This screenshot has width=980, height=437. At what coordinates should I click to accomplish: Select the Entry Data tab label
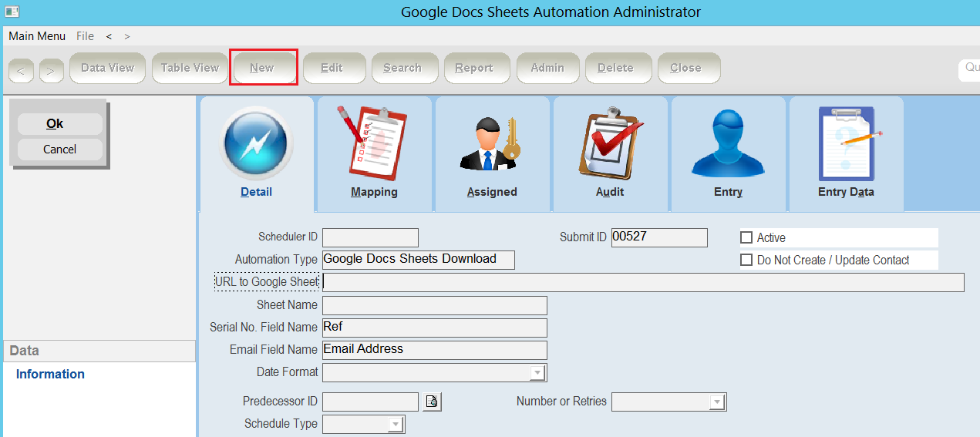846,192
